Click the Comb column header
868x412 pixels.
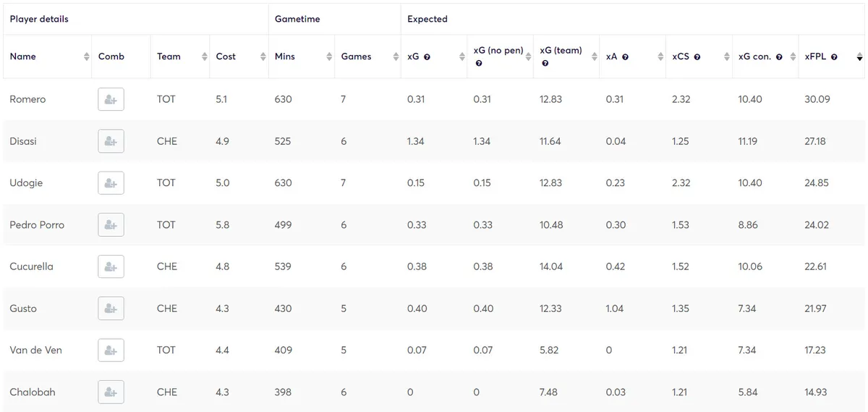[111, 56]
